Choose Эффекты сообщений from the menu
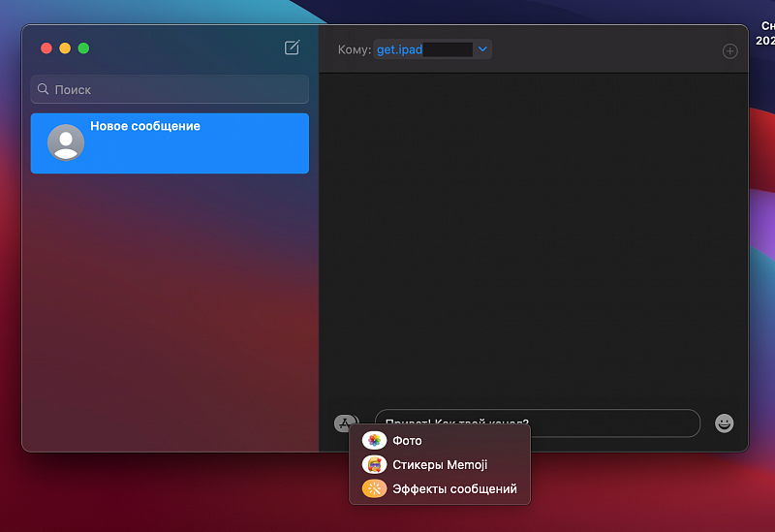Screen dimensions: 775x532 [x=440, y=488]
